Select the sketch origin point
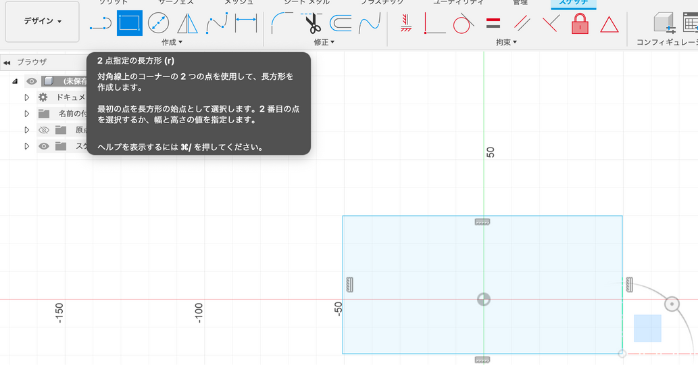 (x=483, y=299)
